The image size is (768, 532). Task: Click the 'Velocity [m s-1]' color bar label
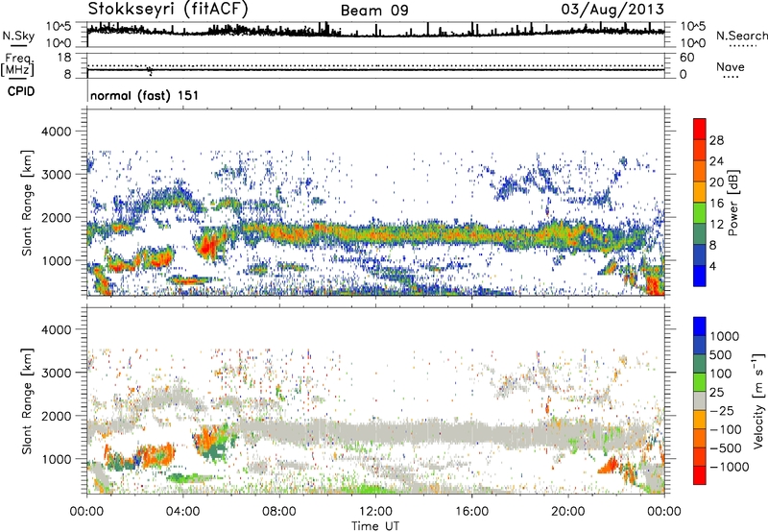pos(758,400)
